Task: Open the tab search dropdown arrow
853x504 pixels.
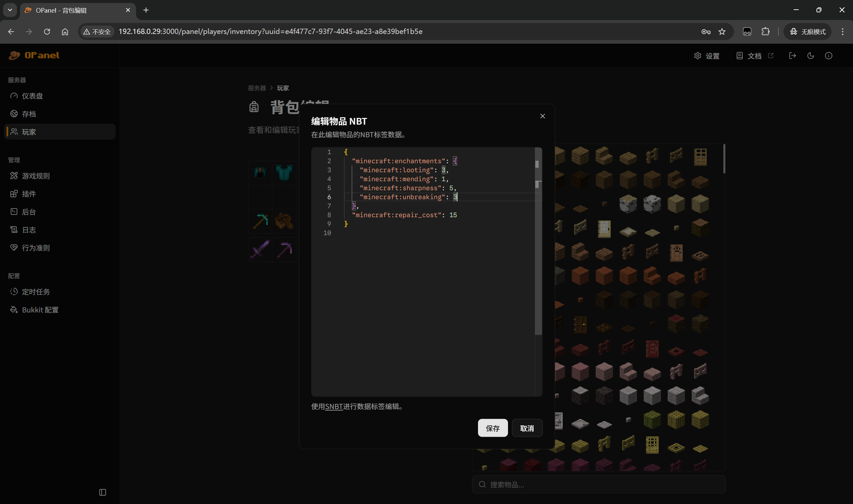Action: 10,10
